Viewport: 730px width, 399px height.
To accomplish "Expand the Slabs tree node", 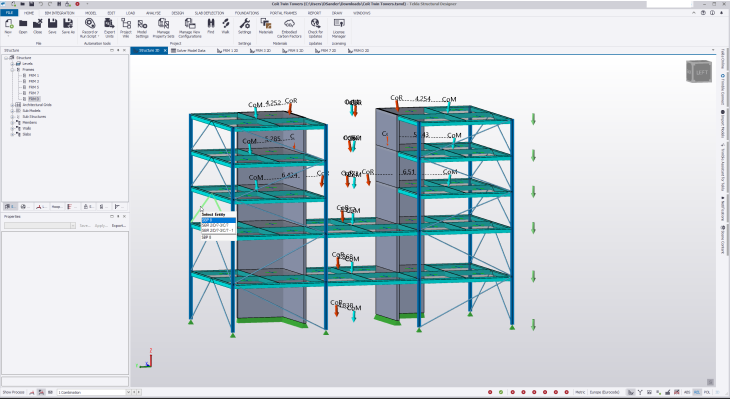I will [x=13, y=134].
